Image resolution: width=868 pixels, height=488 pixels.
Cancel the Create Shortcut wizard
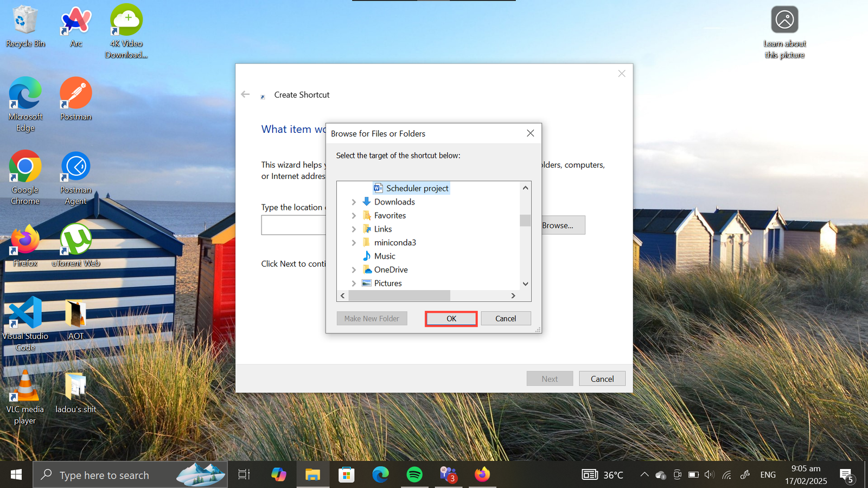pyautogui.click(x=602, y=378)
